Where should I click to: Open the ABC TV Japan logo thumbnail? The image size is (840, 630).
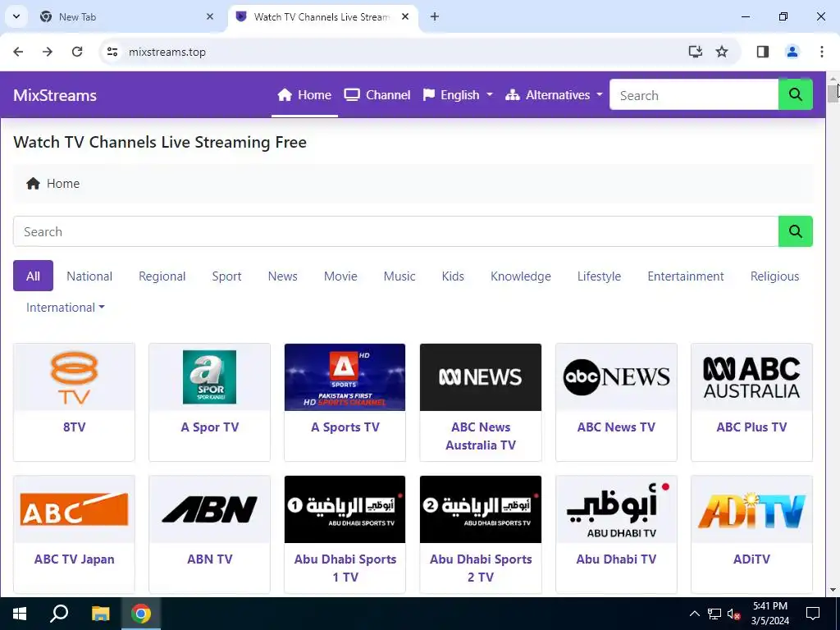[74, 509]
